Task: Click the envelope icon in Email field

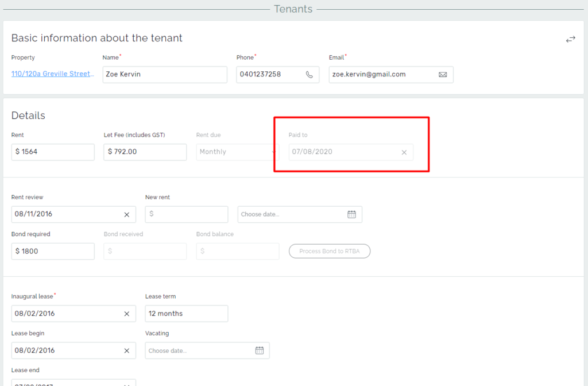Action: pos(443,75)
